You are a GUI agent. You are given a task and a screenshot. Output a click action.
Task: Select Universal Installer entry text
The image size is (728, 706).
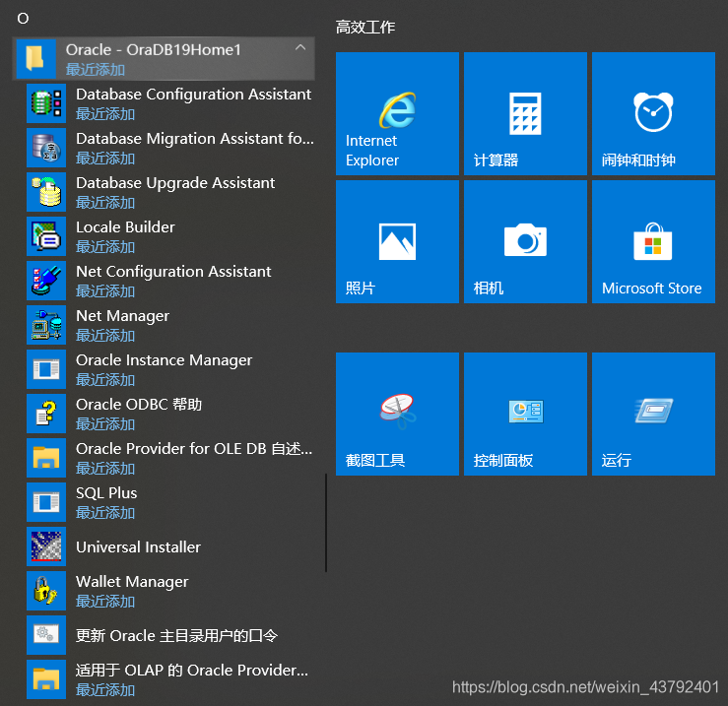coord(138,547)
